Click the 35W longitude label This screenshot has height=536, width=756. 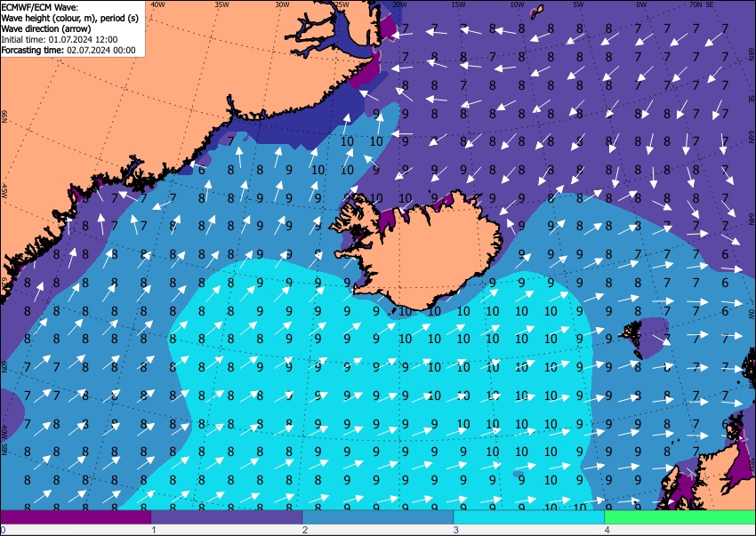click(221, 4)
